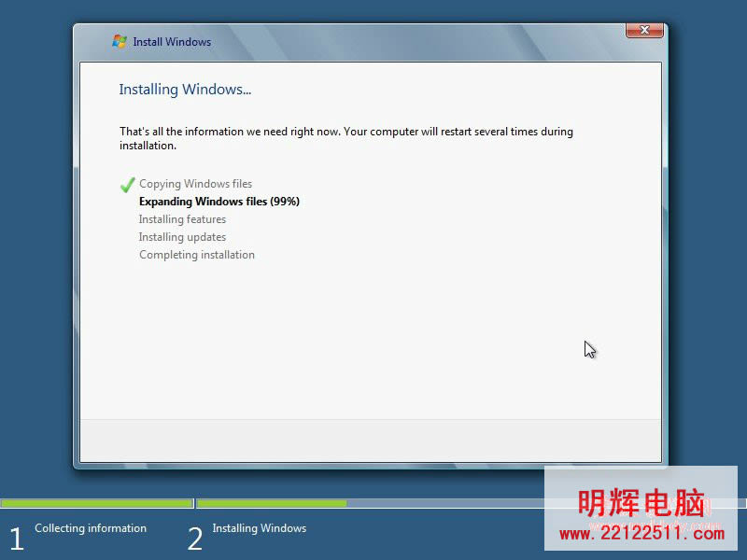Select the Expanding Windows files (99%) step
This screenshot has height=560, width=747.
219,202
